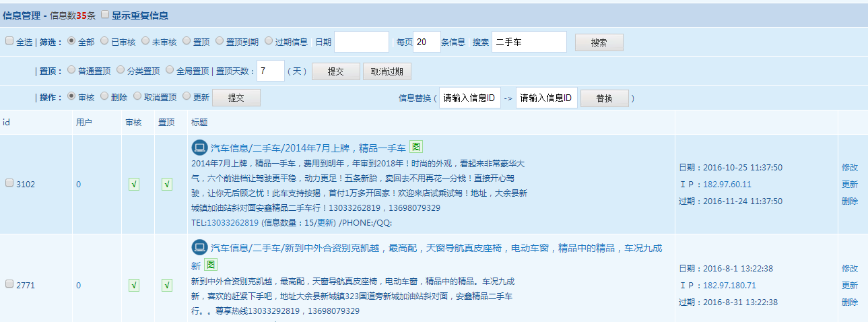The width and height of the screenshot is (868, 322).
Task: Click the green 图 image icon for row 2771
Action: coord(211,265)
